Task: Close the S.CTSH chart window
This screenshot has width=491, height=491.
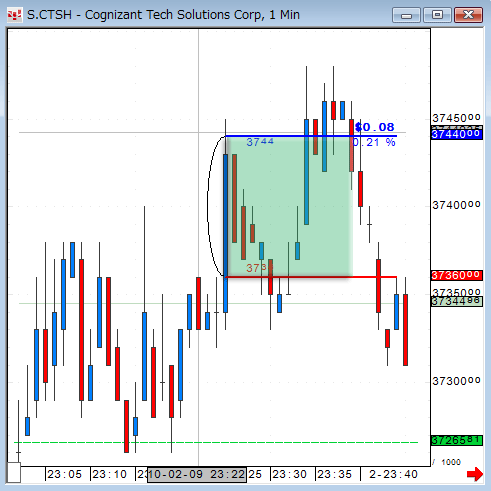Action: coord(469,15)
